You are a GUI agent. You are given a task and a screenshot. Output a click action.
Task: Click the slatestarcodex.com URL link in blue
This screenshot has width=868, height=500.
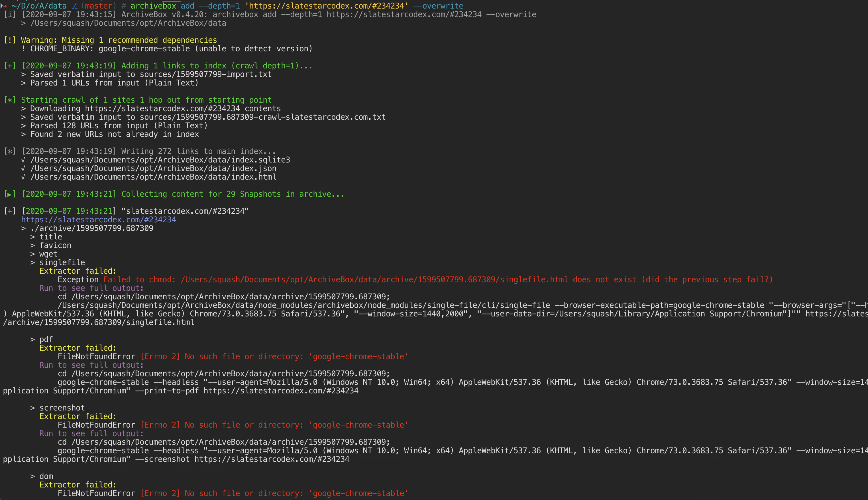coord(99,220)
